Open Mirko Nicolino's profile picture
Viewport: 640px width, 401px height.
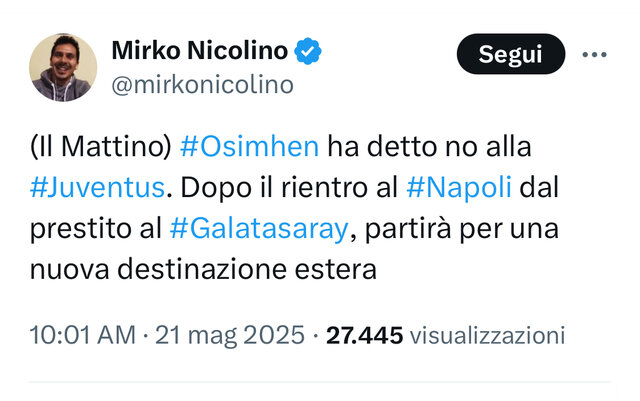63,67
